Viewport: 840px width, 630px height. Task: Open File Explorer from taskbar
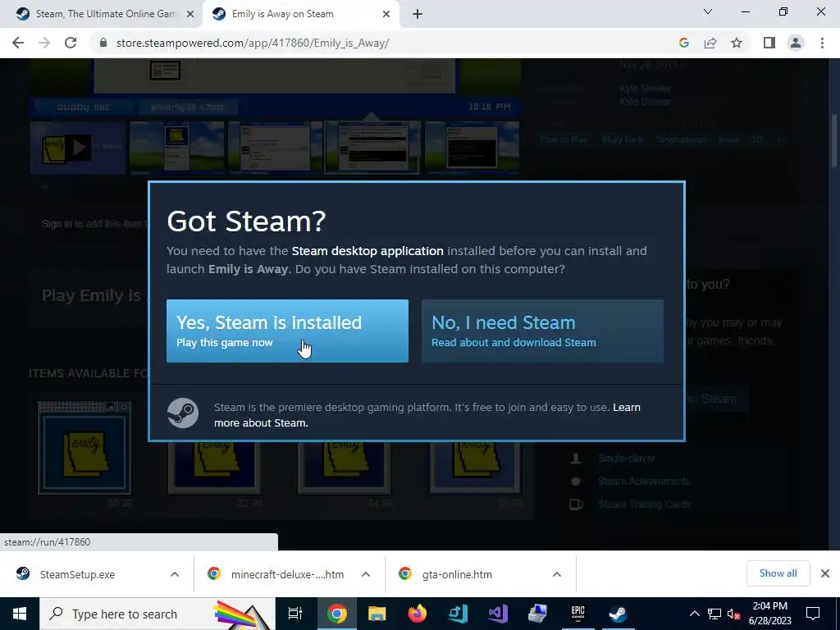[377, 614]
